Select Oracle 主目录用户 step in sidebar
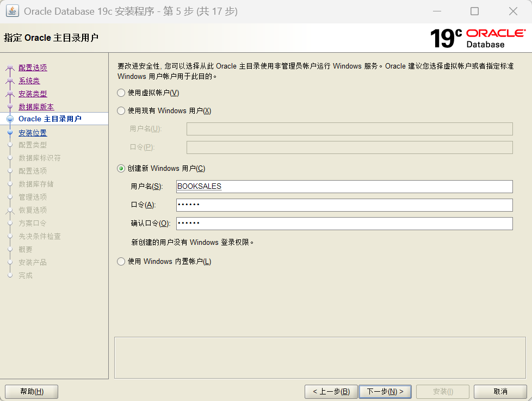The image size is (532, 401). 50,119
